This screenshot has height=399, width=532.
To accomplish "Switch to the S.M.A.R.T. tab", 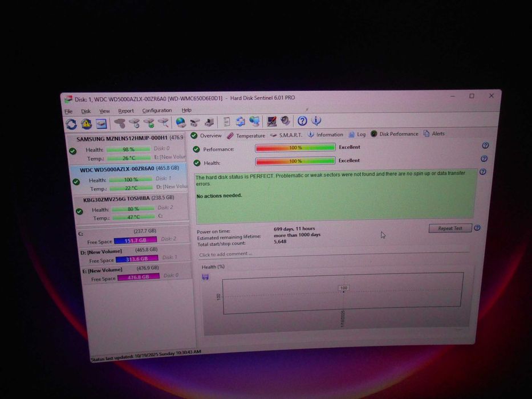I will tap(286, 135).
